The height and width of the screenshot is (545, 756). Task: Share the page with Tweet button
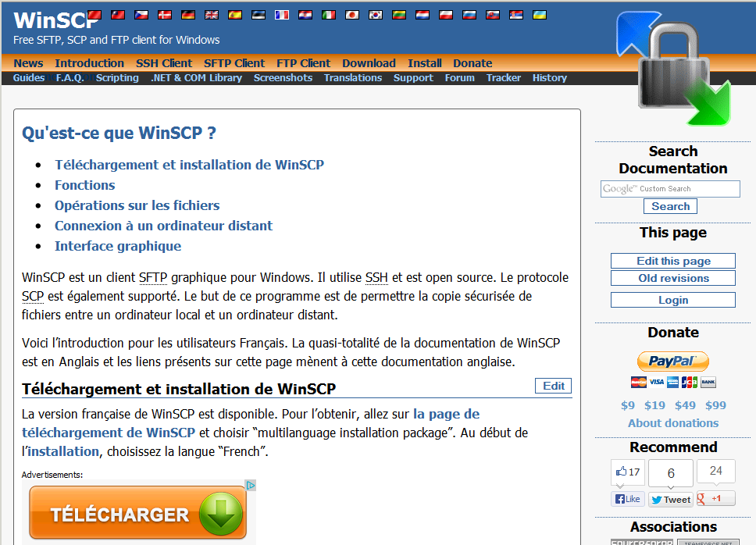click(670, 500)
